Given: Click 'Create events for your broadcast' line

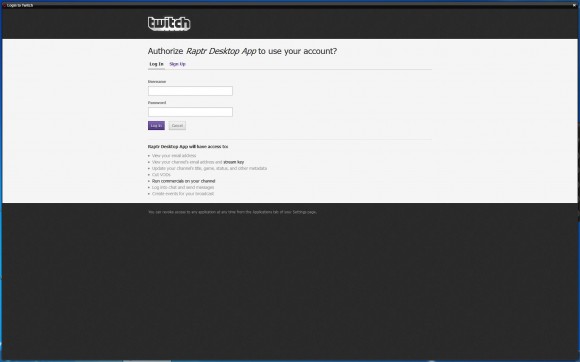Looking at the screenshot, I should pos(183,193).
